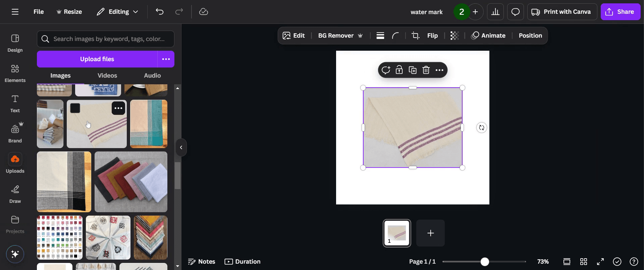Tick the checkbox on striped towel thumbnail
Viewport: 644px width, 270px height.
pos(75,108)
